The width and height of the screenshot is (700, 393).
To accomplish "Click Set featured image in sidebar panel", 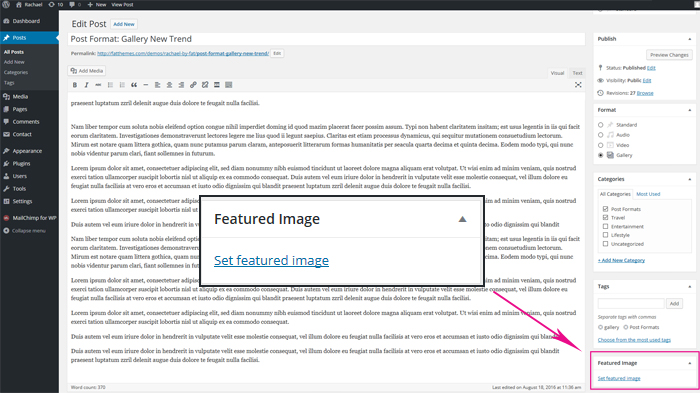I will click(619, 378).
